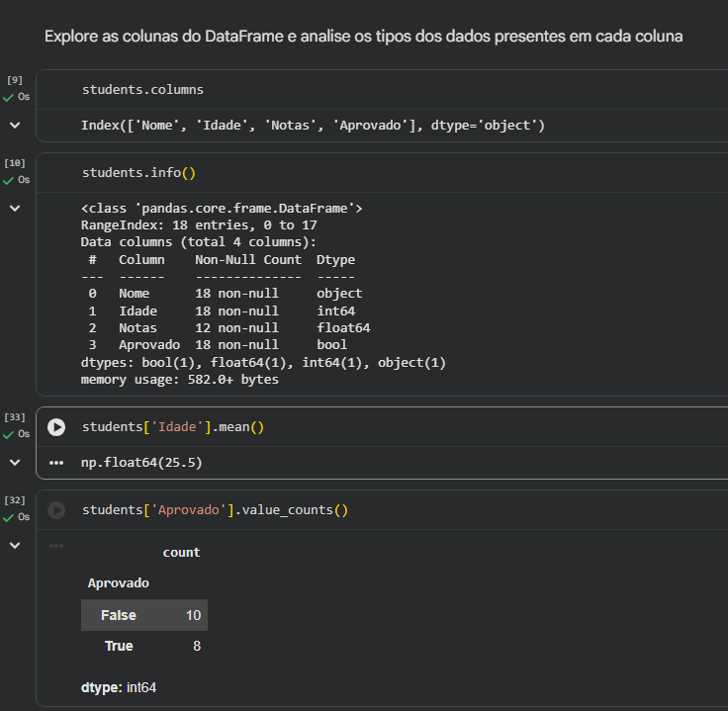Click the Index column list output
The image size is (728, 711).
tap(313, 126)
